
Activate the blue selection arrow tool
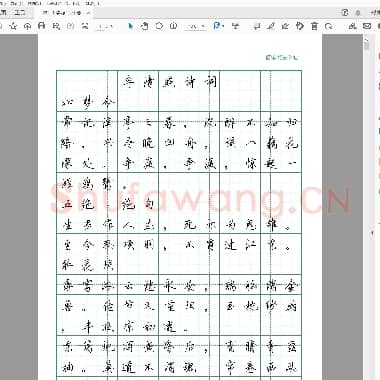130,26
